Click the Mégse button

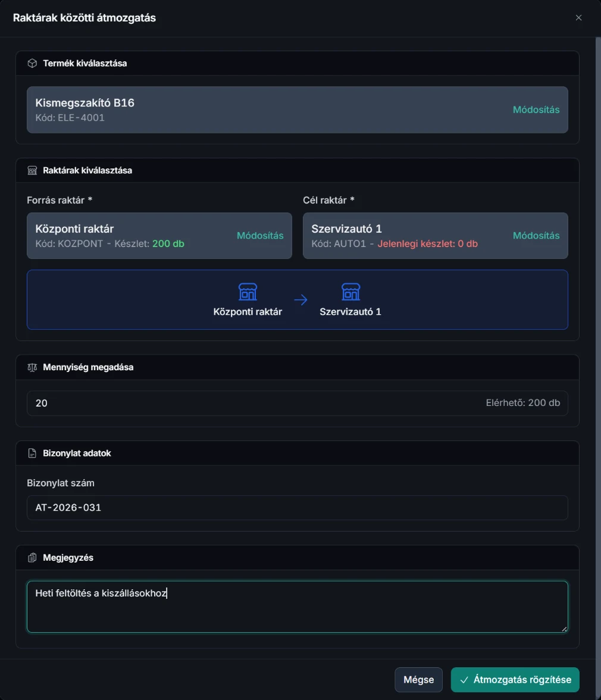418,680
